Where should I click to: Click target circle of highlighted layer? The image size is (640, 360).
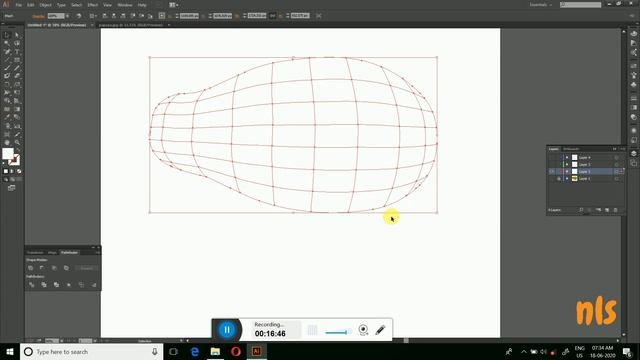[617, 171]
